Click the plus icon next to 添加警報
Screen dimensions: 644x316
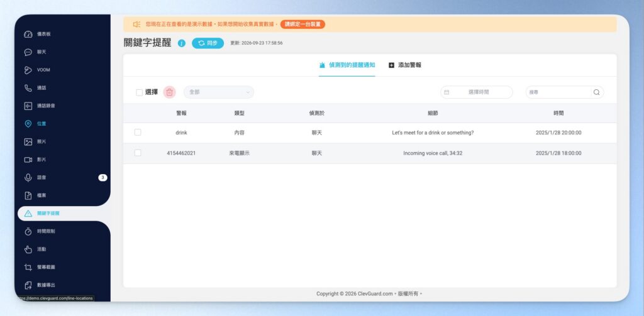pos(391,65)
